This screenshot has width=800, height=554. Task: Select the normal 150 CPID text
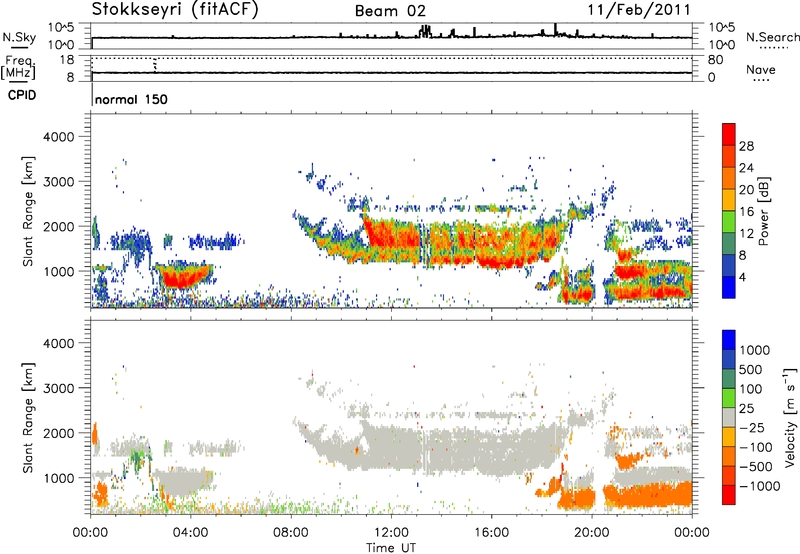tap(131, 99)
